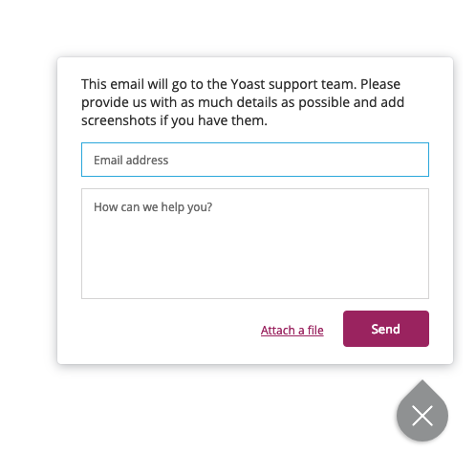
Task: Click the white X on the gray bubble
Action: (x=422, y=416)
